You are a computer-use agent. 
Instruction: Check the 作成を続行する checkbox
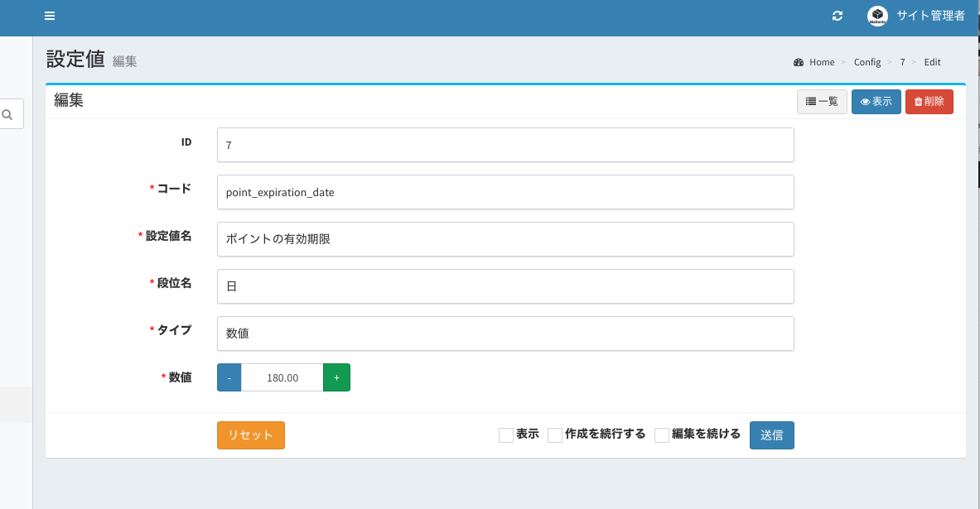555,435
